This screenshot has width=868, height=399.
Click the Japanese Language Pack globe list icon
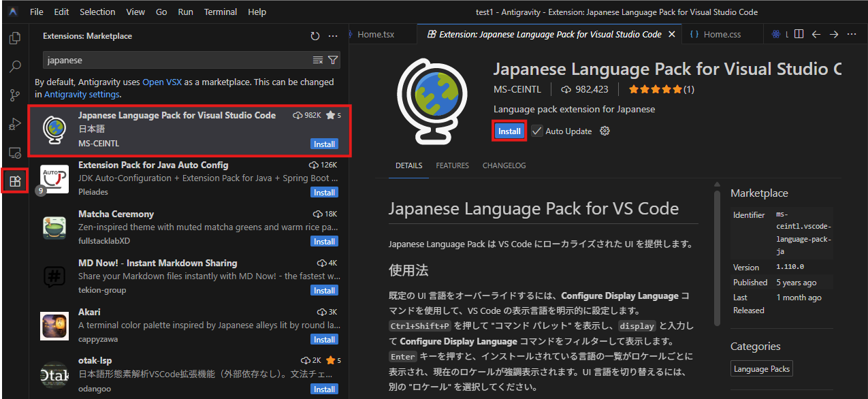(54, 129)
